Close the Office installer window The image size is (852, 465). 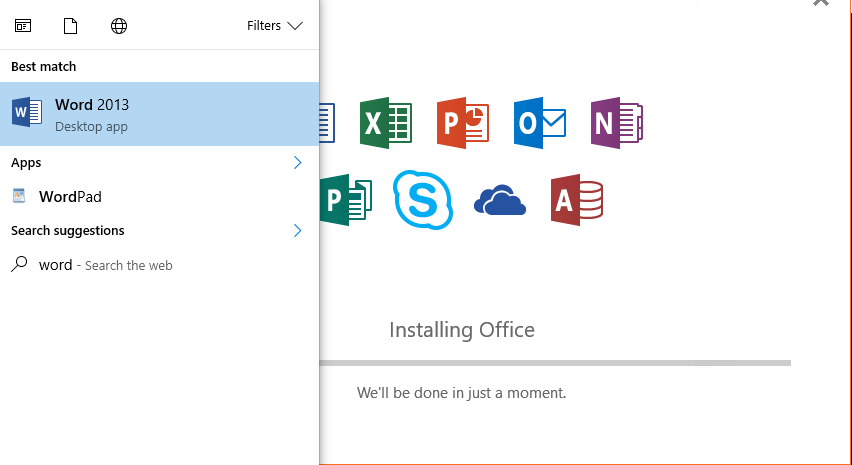[x=820, y=2]
